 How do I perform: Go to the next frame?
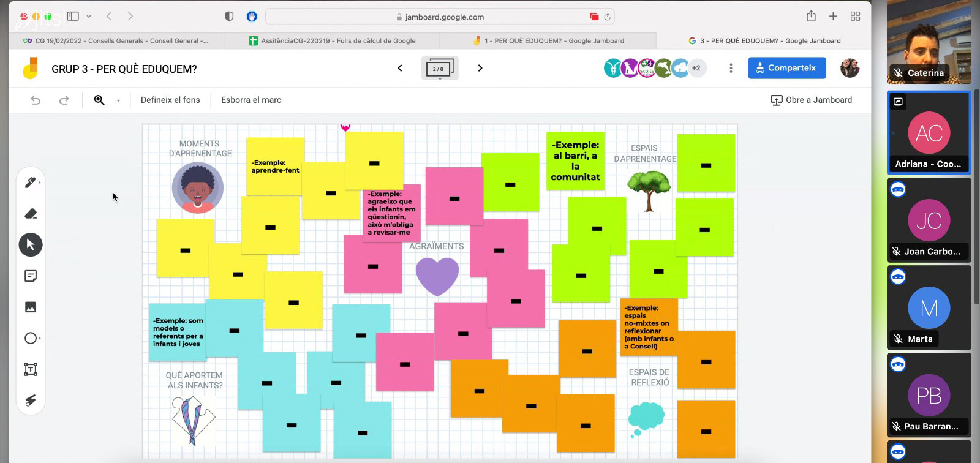480,68
